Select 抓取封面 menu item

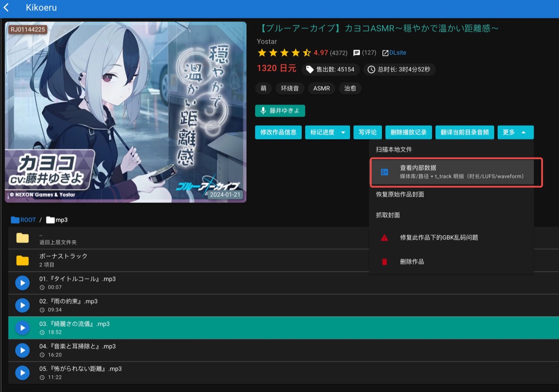click(451, 215)
